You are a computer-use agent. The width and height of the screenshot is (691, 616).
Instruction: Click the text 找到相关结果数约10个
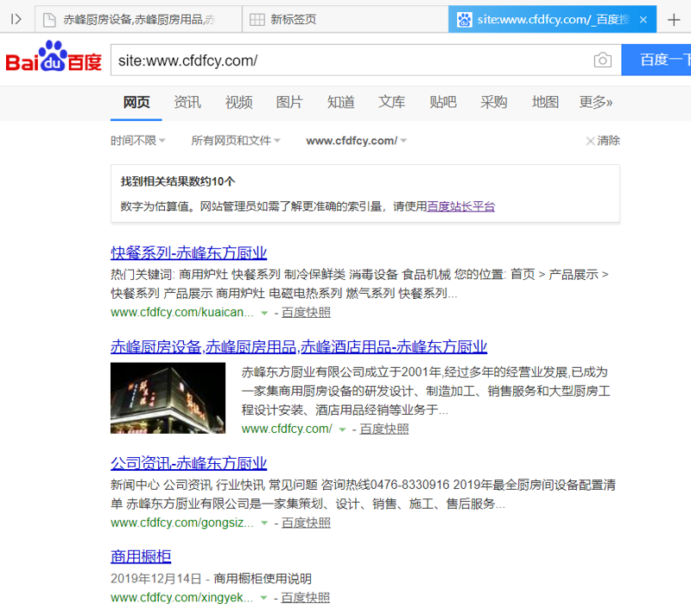tap(178, 181)
